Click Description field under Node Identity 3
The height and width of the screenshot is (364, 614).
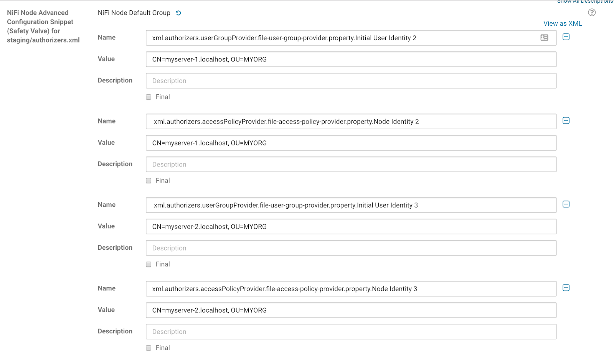point(351,332)
